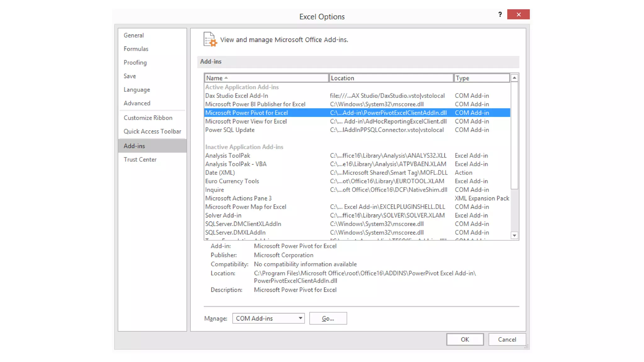
Task: Sort add-ins by Type column header
Action: (x=482, y=78)
